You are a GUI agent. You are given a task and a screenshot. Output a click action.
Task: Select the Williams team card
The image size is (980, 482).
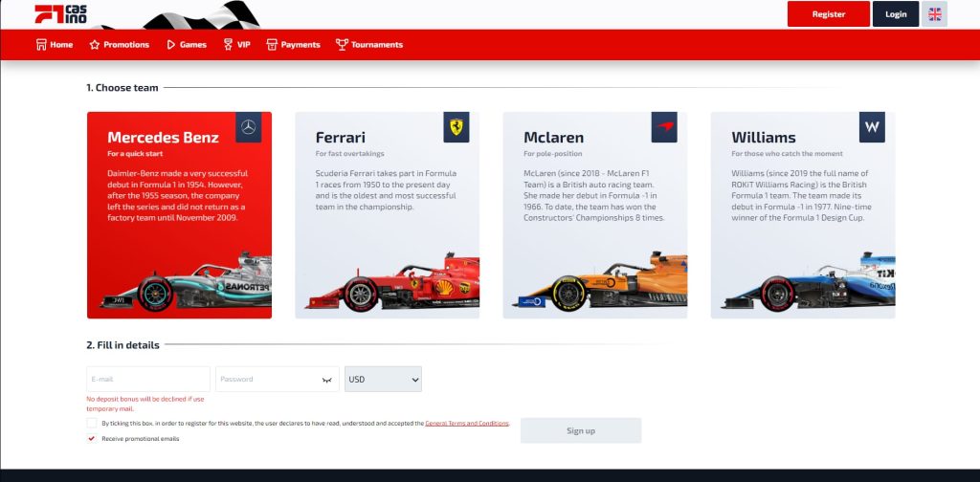(x=803, y=215)
